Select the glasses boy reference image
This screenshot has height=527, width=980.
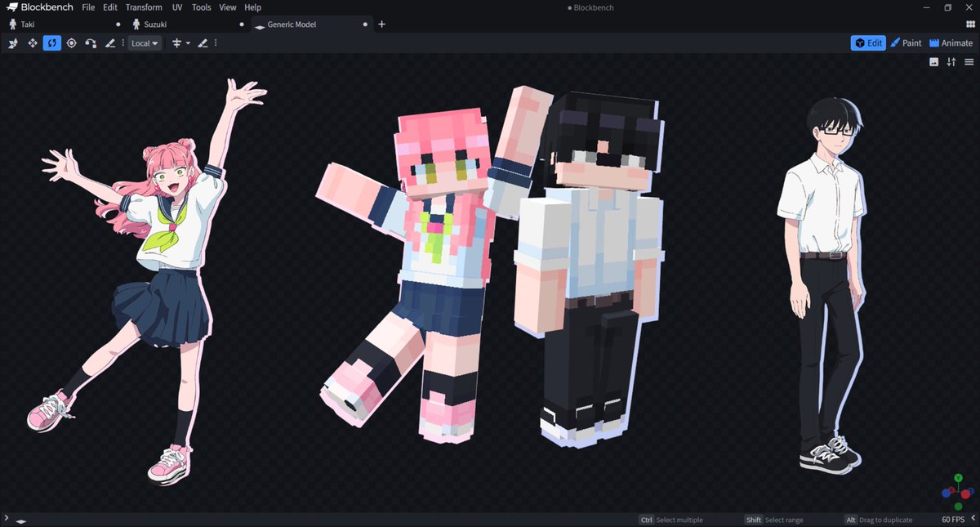click(821, 284)
